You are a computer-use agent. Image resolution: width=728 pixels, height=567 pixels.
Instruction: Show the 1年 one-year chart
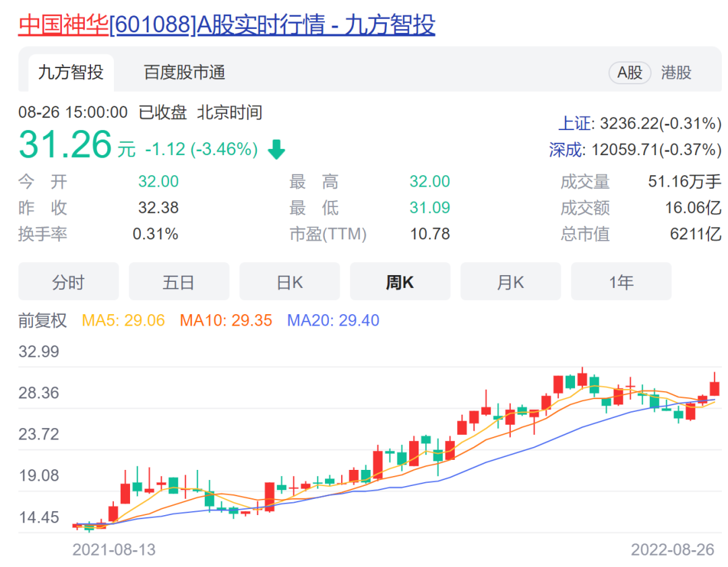pos(621,281)
